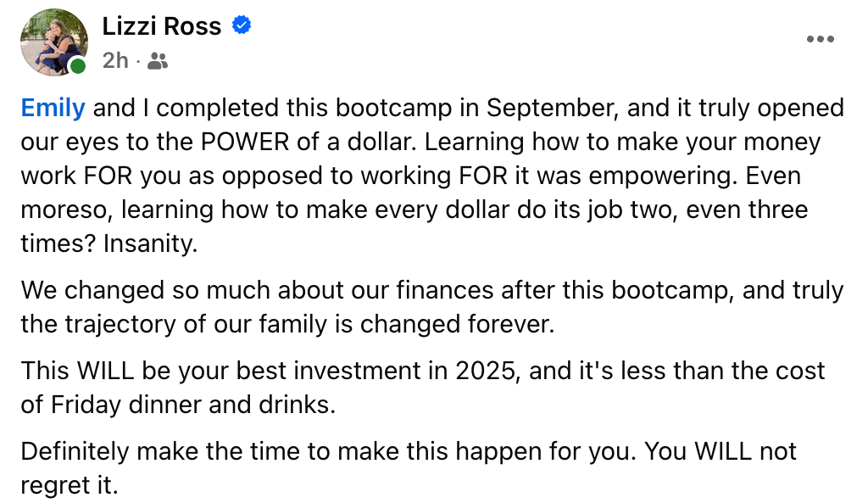Click the words 'regret it' at the end
868x503 pixels.
pos(70,486)
